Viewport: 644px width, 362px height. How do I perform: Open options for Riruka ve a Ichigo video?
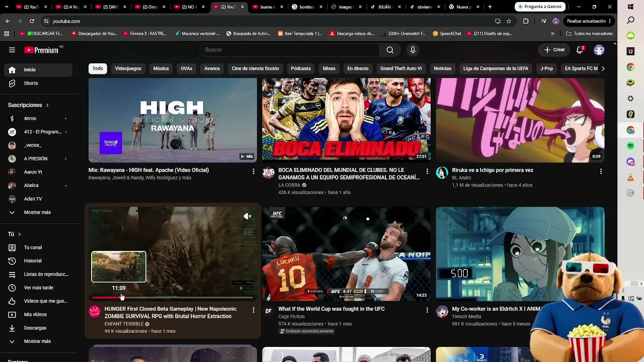tap(601, 171)
